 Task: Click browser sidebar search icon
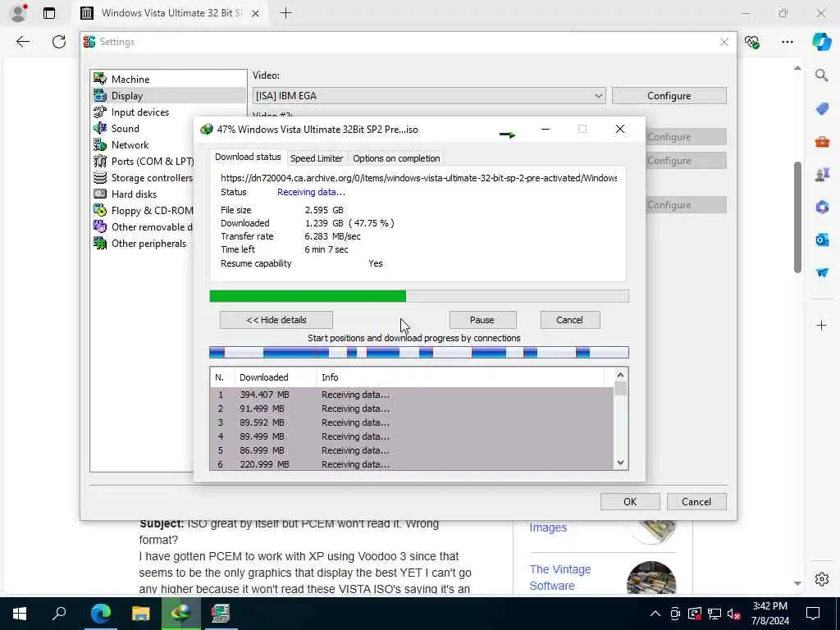(x=822, y=75)
